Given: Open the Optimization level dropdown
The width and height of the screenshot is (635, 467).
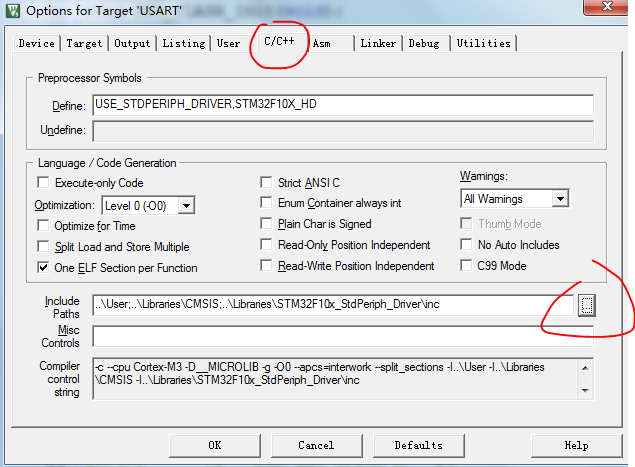Looking at the screenshot, I should click(186, 205).
